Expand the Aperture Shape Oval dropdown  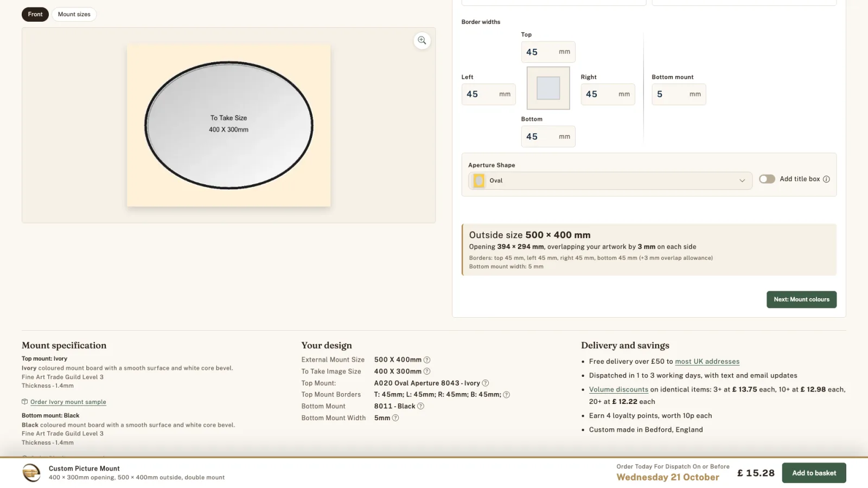[x=610, y=181]
